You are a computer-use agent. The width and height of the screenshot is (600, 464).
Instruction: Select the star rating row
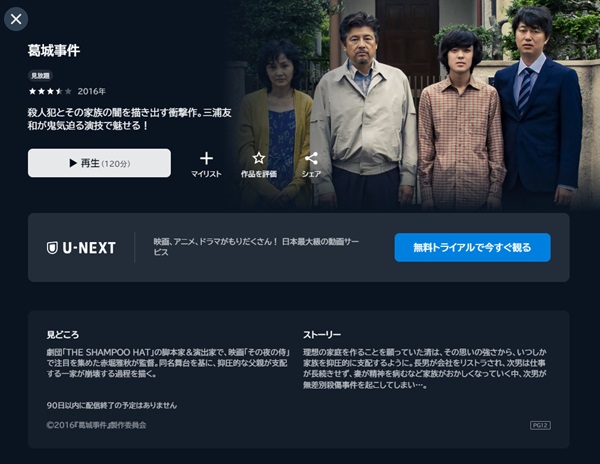point(50,91)
